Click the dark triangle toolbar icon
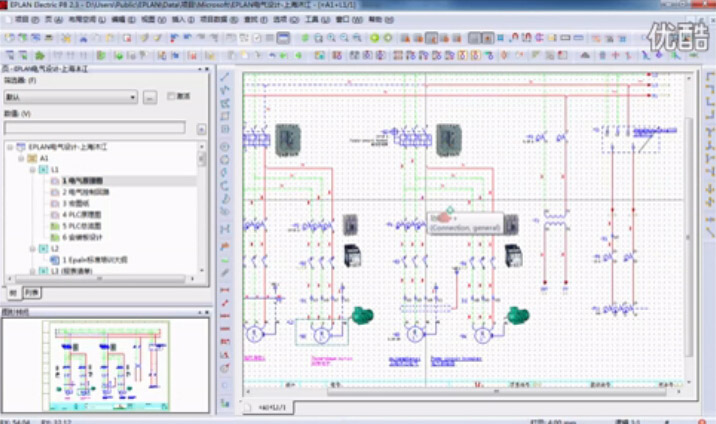716x424 pixels. 585,56
